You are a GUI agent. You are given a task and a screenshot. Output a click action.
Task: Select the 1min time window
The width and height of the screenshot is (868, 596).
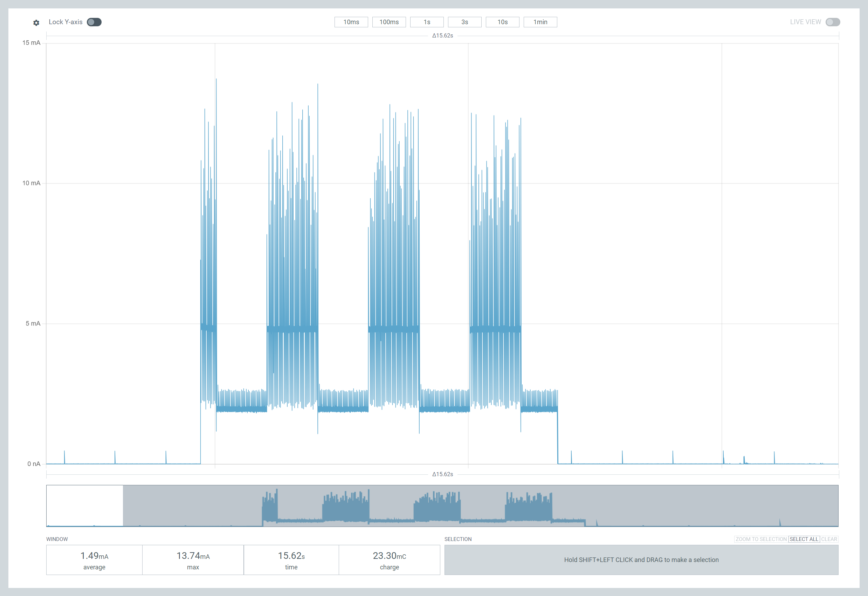tap(540, 22)
